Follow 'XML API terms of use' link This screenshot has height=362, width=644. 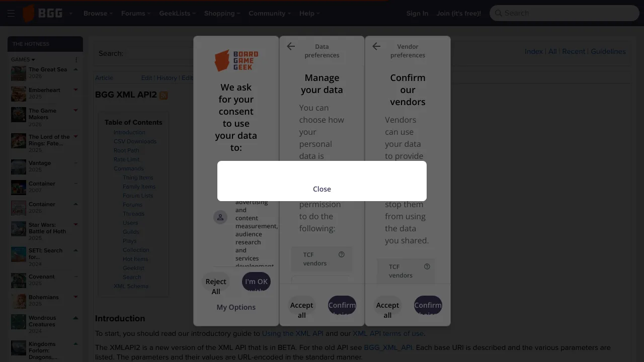[x=388, y=333]
